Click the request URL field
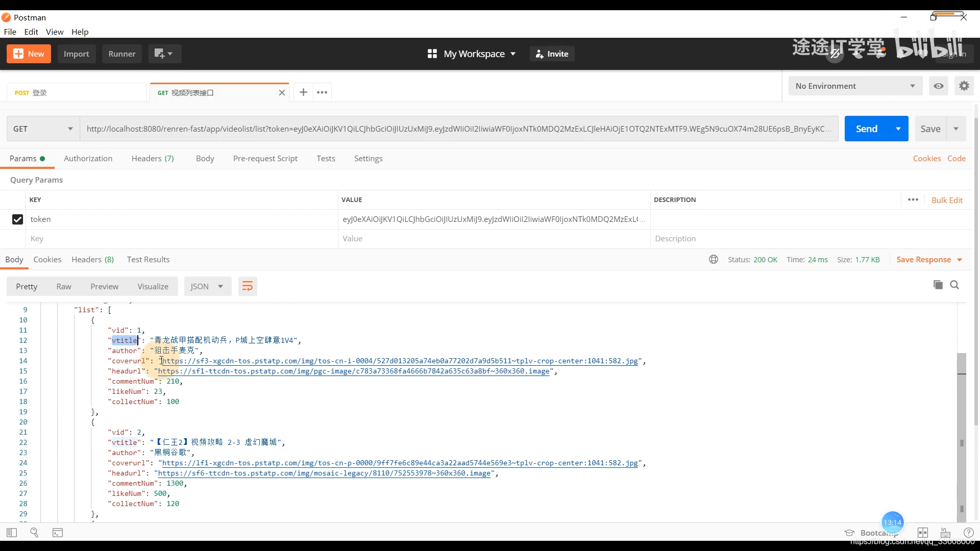980x551 pixels. tap(459, 129)
